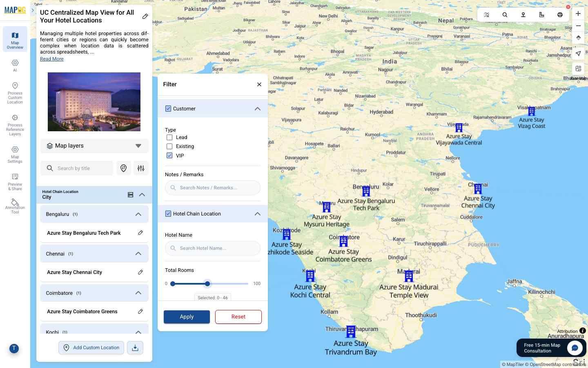Open the AI tool in the sidebar

(x=15, y=65)
